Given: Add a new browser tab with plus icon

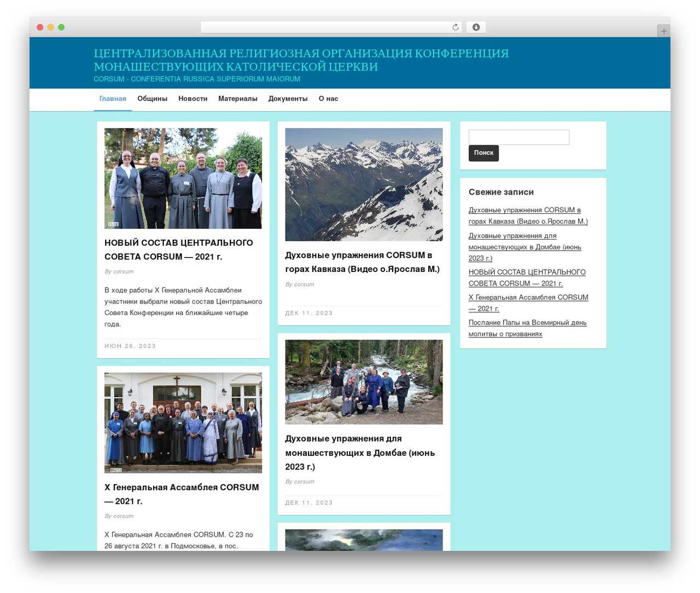Looking at the screenshot, I should [x=663, y=31].
